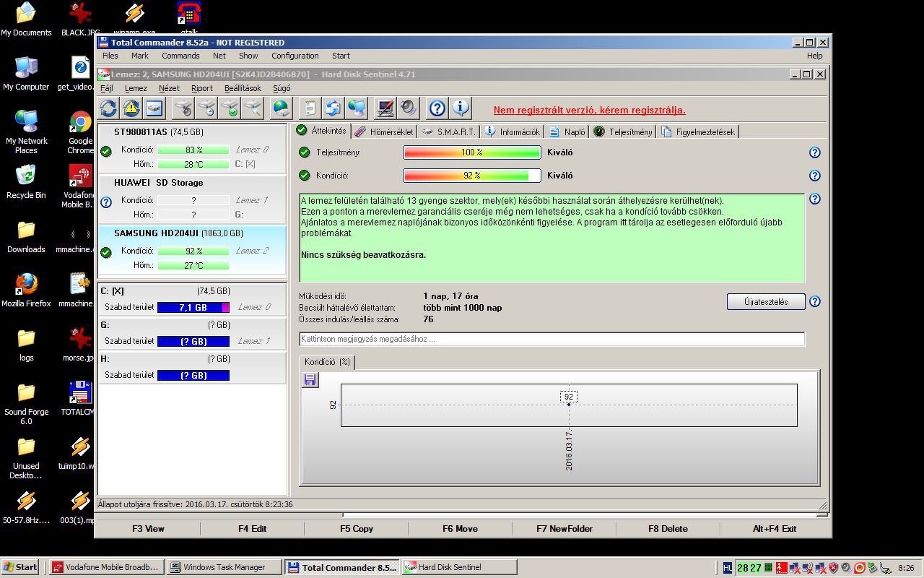Click the green 28 27 temperature tray icon
924x578 pixels.
[749, 568]
